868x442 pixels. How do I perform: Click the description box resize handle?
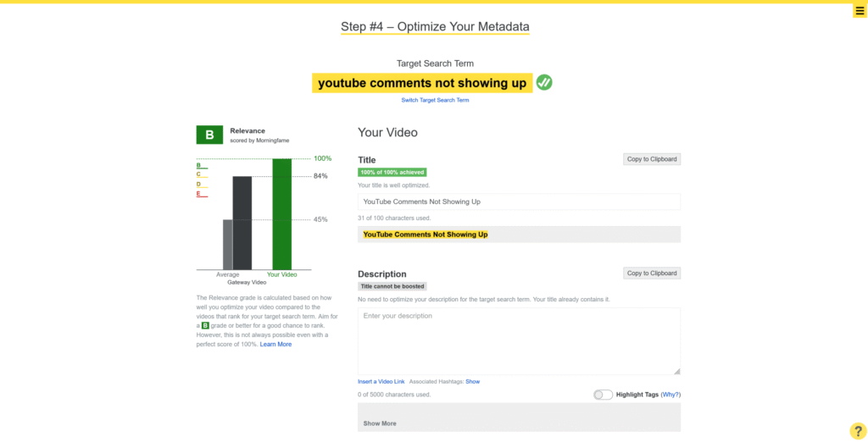(676, 371)
